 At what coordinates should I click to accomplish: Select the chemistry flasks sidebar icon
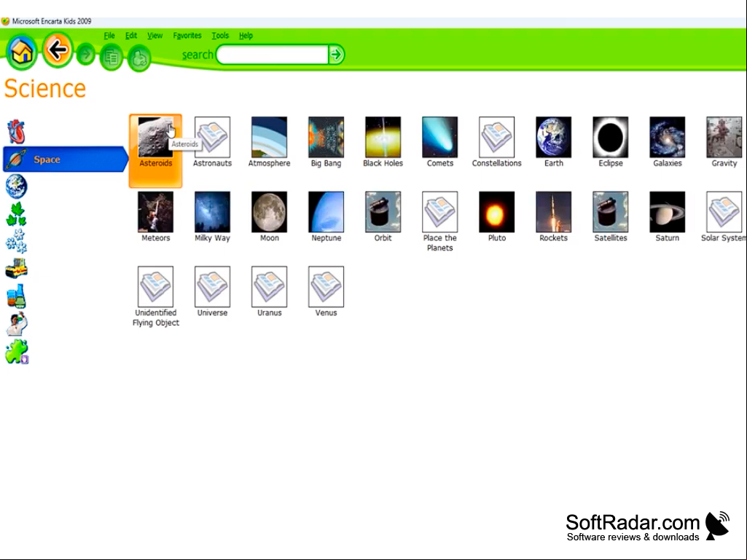(x=16, y=296)
